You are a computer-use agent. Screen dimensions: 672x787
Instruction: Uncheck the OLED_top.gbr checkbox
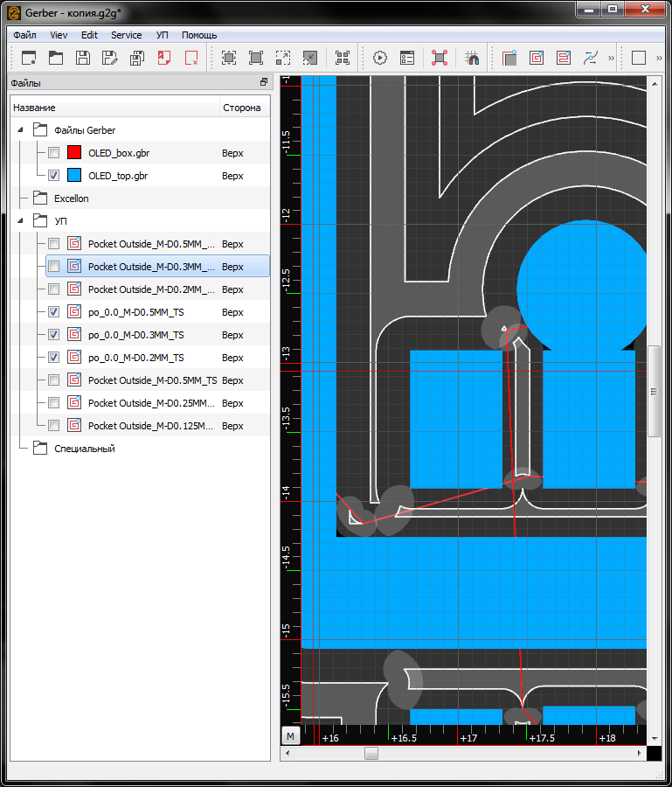pyautogui.click(x=53, y=175)
